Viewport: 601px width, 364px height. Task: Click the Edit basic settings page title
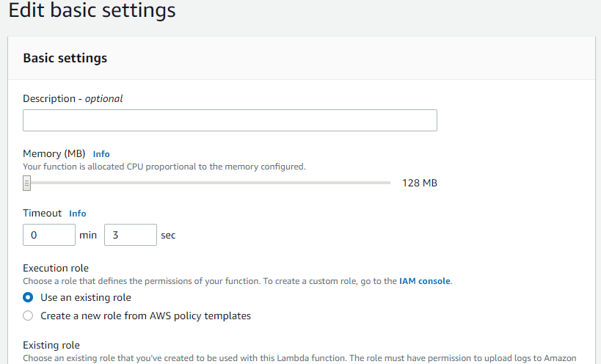pyautogui.click(x=92, y=10)
